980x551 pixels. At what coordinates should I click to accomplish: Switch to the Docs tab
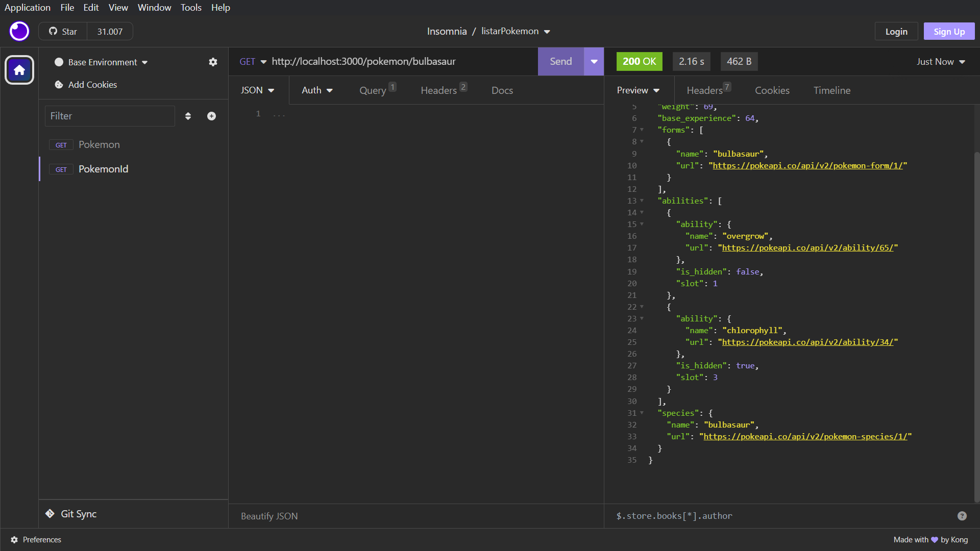[502, 90]
